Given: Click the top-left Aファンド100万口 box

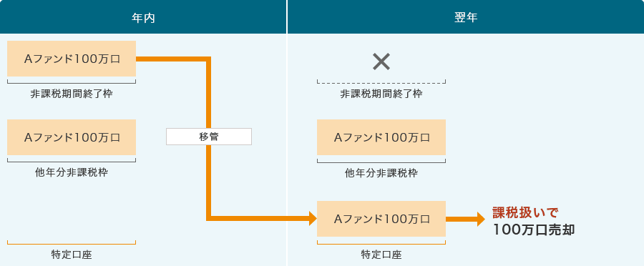Looking at the screenshot, I should point(72,59).
